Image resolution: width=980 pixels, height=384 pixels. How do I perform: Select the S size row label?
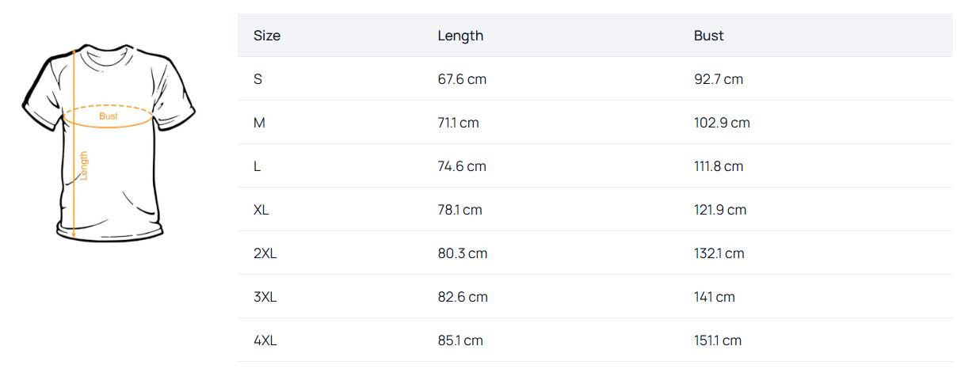click(258, 79)
